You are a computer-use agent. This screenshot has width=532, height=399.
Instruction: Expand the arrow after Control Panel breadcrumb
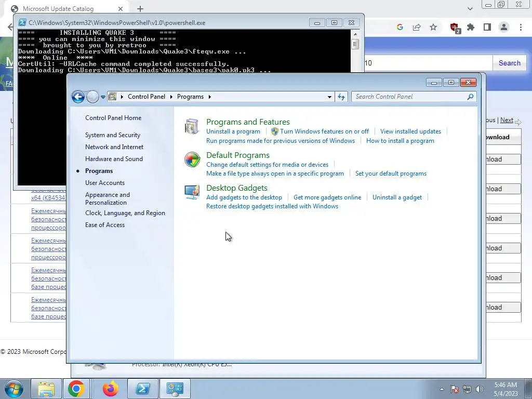click(171, 97)
